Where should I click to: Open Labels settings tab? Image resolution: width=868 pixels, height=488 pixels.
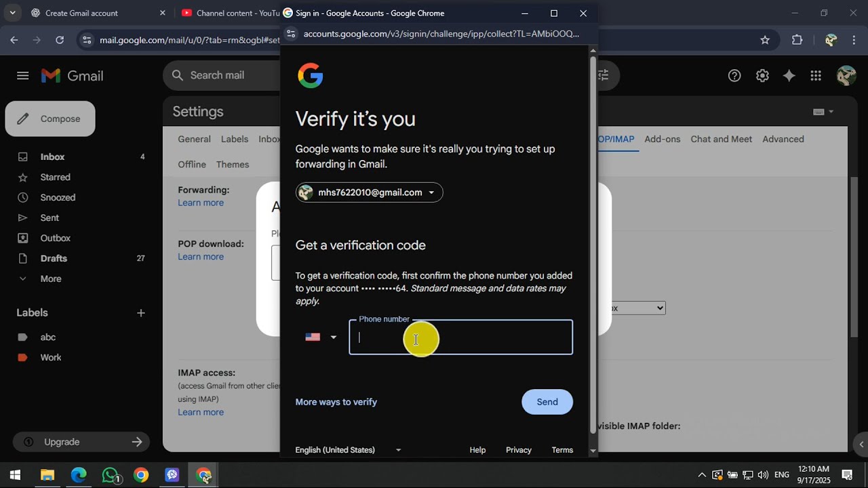tap(235, 139)
